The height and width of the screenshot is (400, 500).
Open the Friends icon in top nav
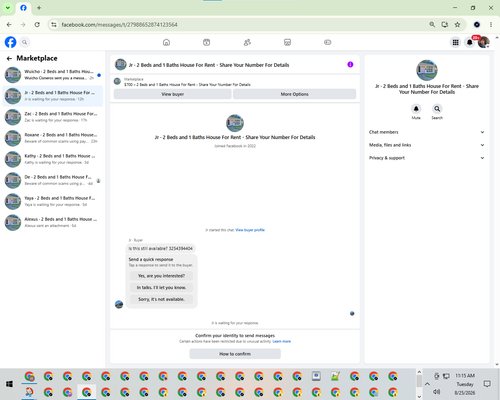coord(247,42)
